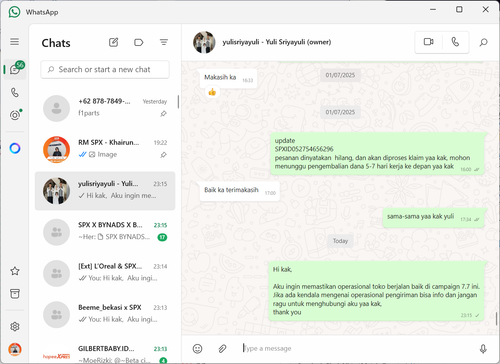Open the hamburger navigation menu
The width and height of the screenshot is (500, 364).
14,42
